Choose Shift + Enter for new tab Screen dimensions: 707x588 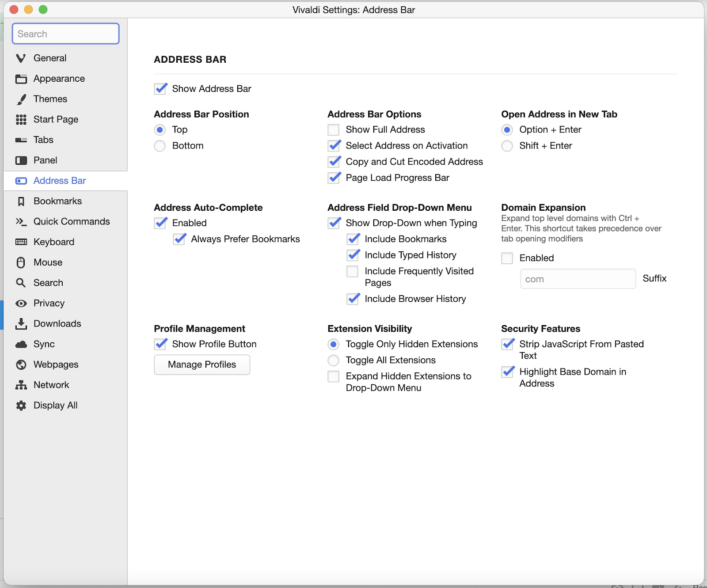click(x=507, y=146)
